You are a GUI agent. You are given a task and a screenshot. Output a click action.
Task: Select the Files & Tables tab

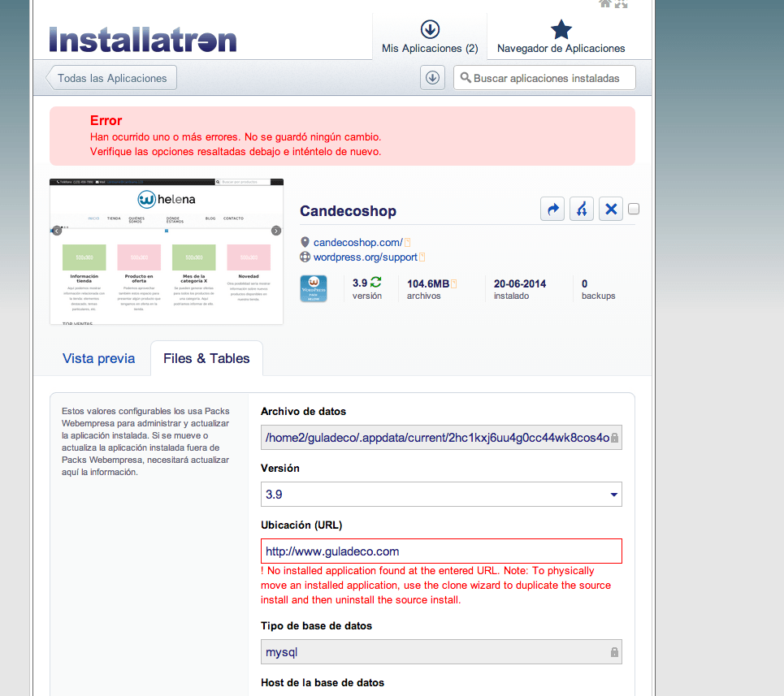[x=206, y=358]
